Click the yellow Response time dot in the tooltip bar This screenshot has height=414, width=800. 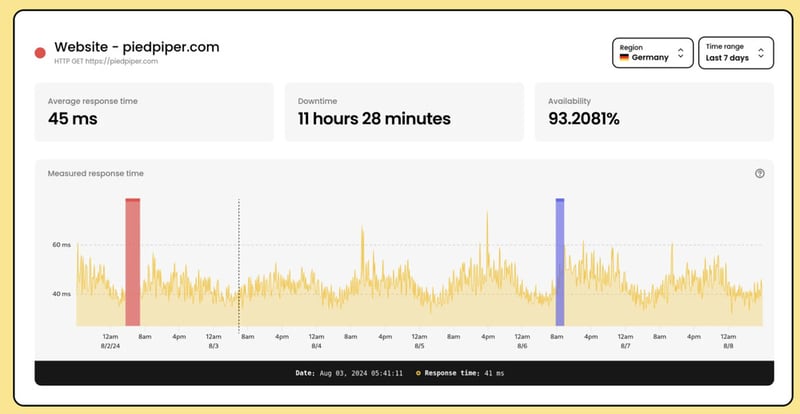point(418,372)
